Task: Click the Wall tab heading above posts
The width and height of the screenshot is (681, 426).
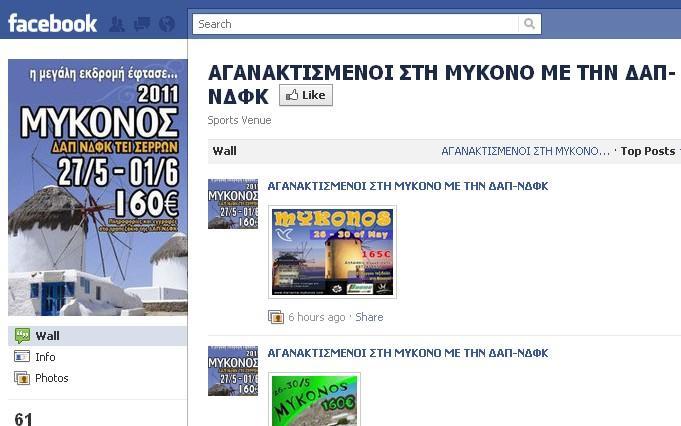Action: tap(225, 151)
